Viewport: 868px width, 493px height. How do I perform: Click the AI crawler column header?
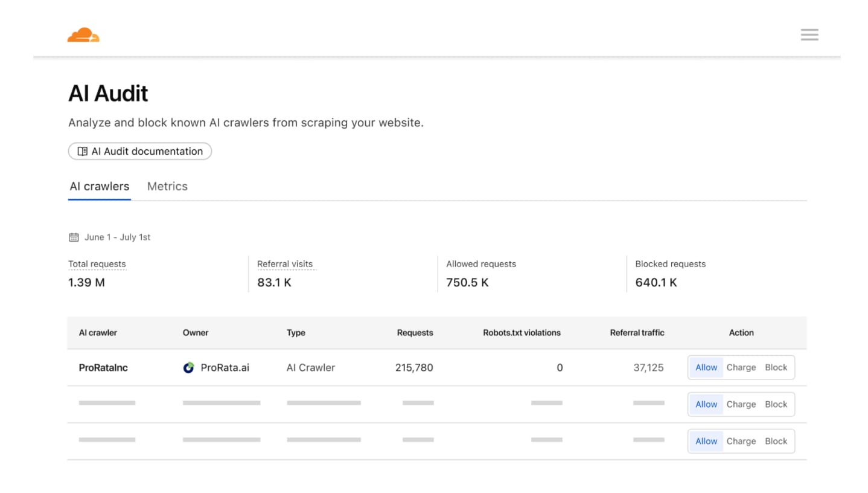(x=97, y=332)
